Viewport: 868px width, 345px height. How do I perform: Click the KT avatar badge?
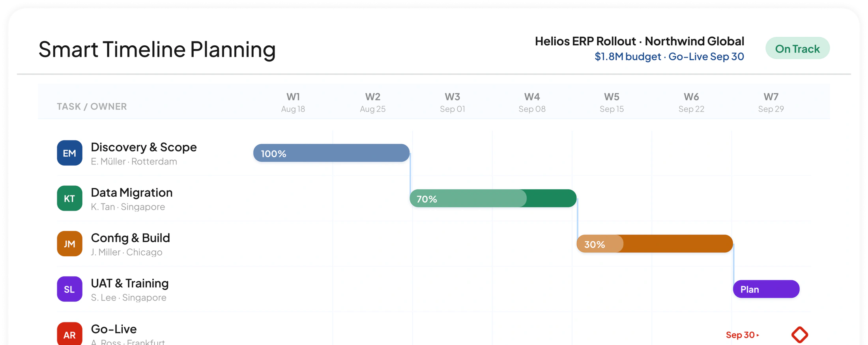click(x=69, y=198)
